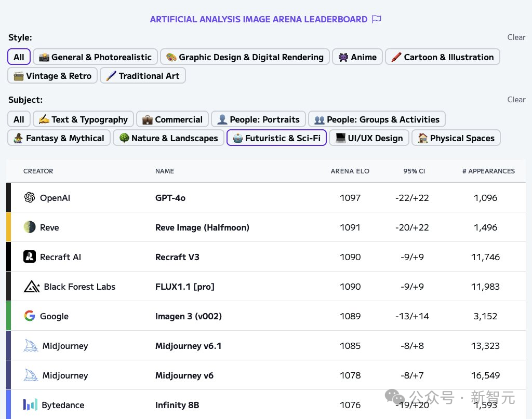Sort by the 95% CI column header
This screenshot has height=419, width=532.
(x=414, y=171)
